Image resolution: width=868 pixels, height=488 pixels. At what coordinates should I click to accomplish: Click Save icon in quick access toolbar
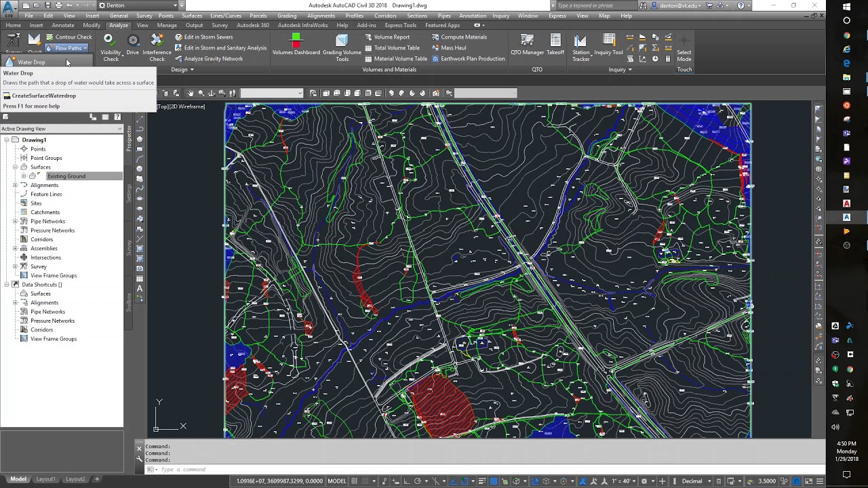point(47,5)
